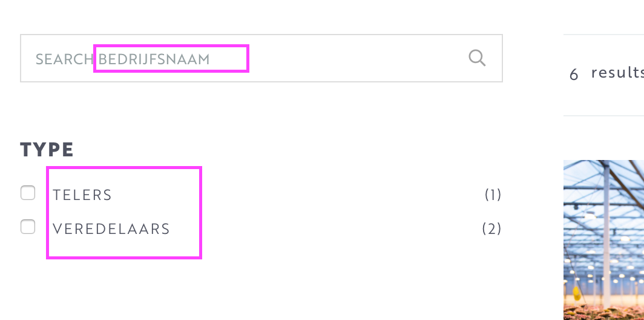Tick the Veredelaars checkbox
The height and width of the screenshot is (320, 644).
tap(28, 227)
